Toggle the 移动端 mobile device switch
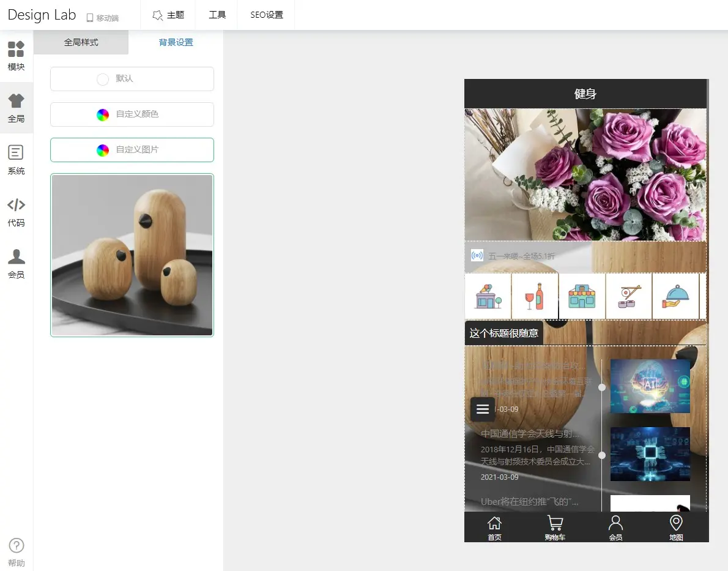This screenshot has height=571, width=728. pyautogui.click(x=103, y=18)
